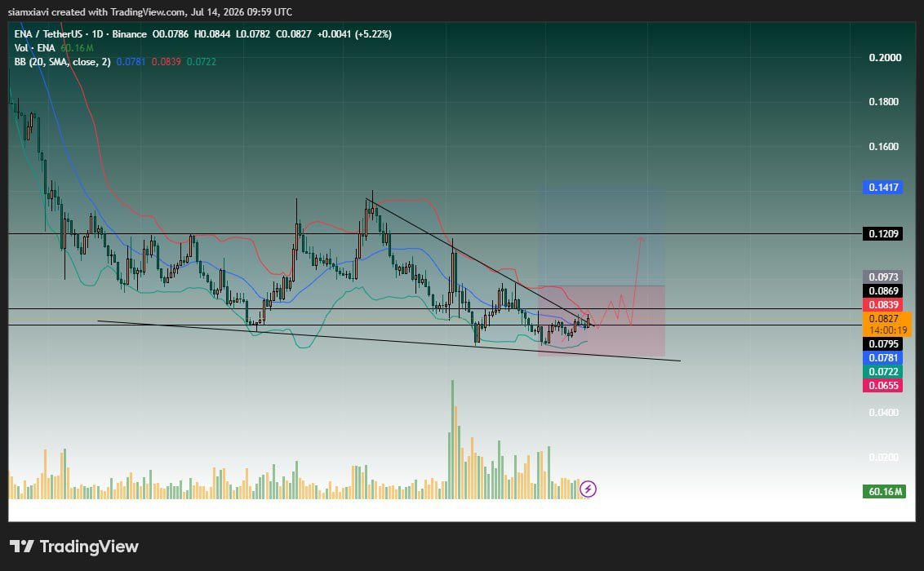Click the 0.1600 price scale value
The image size is (924, 571).
[884, 147]
